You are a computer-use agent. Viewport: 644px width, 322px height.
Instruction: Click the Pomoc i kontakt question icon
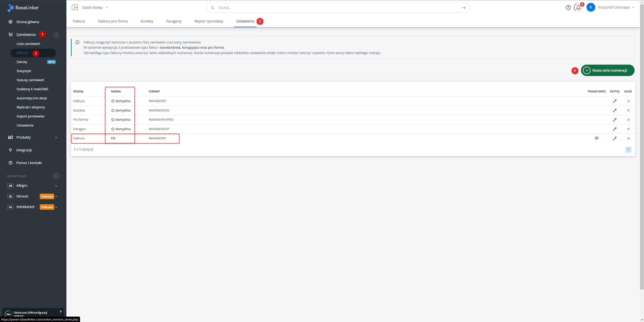[10, 163]
